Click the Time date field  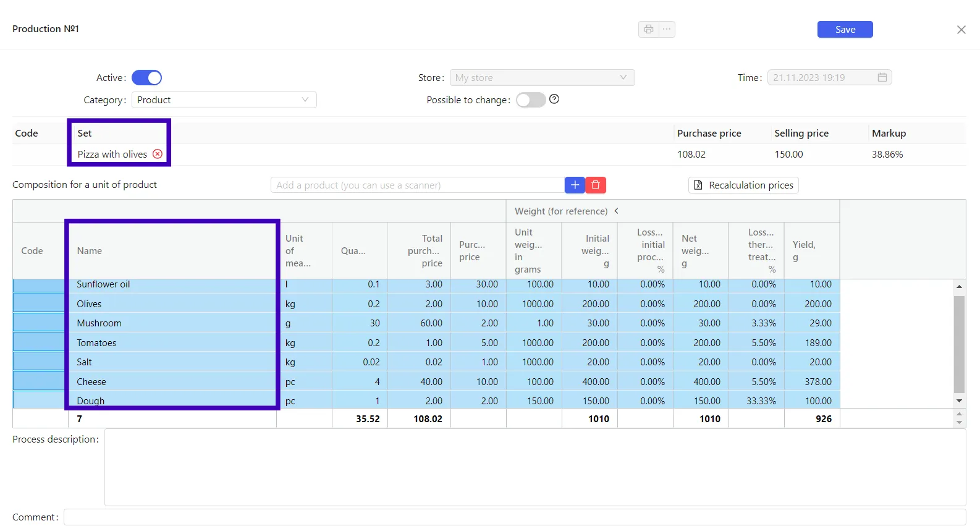click(829, 77)
